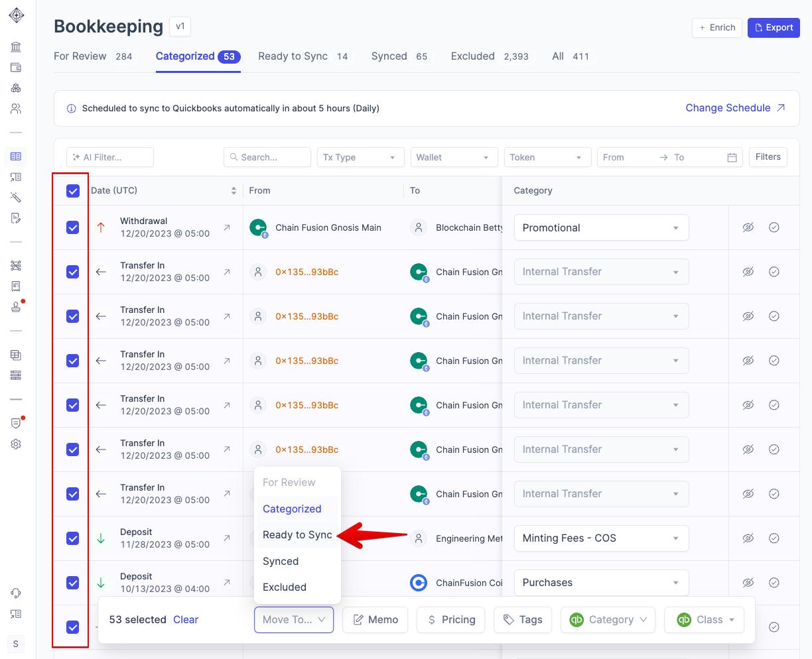Open the Class dropdown in the bulk action bar

[x=704, y=620]
